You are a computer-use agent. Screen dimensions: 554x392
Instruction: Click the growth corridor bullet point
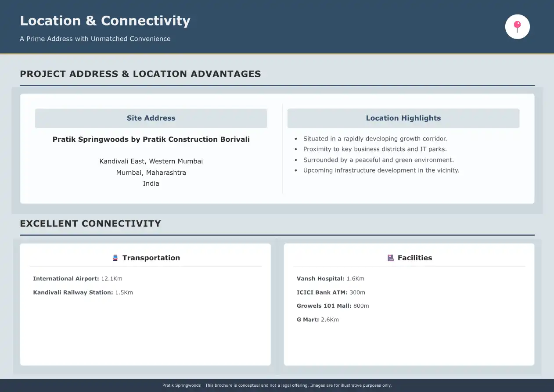tap(375, 139)
